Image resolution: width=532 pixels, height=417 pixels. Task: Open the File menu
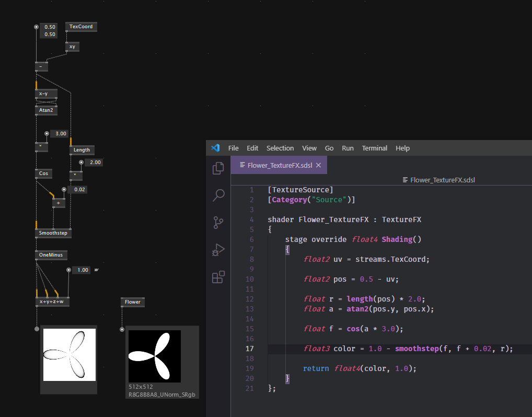(x=234, y=148)
